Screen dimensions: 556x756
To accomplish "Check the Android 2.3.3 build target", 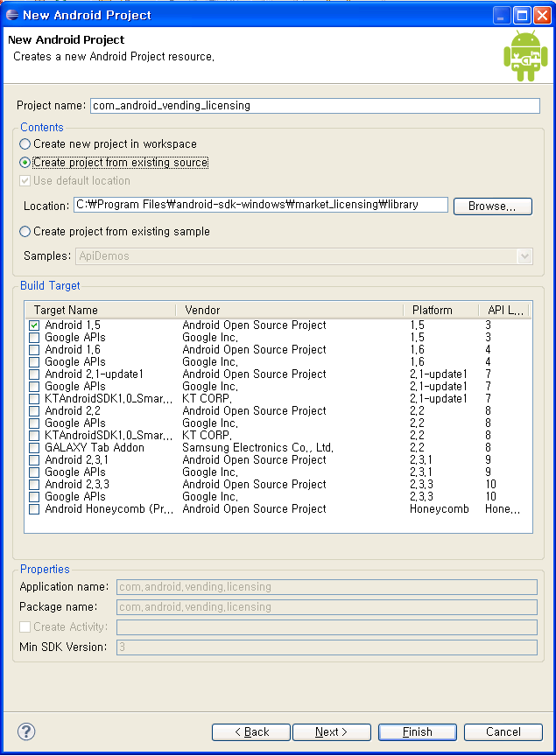I will point(34,485).
